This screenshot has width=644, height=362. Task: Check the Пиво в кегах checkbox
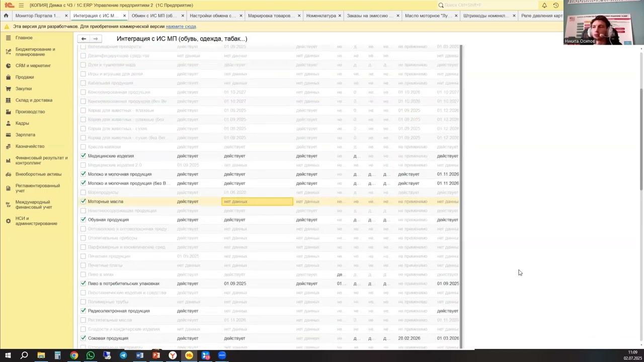click(84, 275)
